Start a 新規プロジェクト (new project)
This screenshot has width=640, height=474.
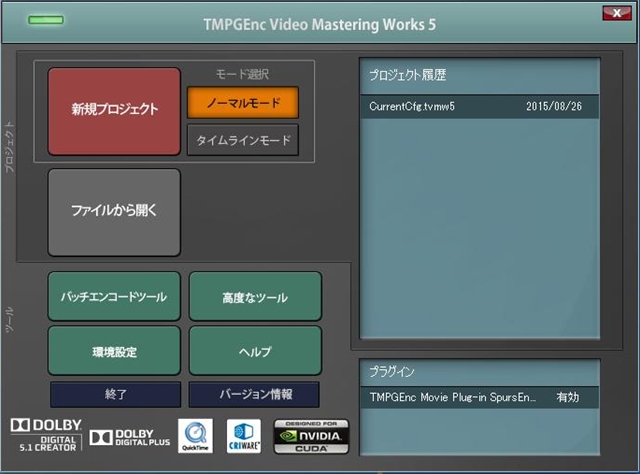click(114, 111)
